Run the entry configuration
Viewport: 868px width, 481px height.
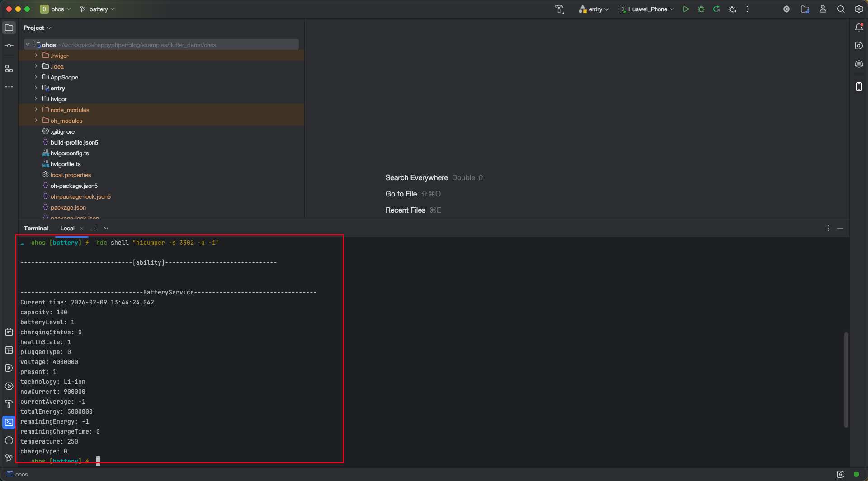pyautogui.click(x=686, y=9)
